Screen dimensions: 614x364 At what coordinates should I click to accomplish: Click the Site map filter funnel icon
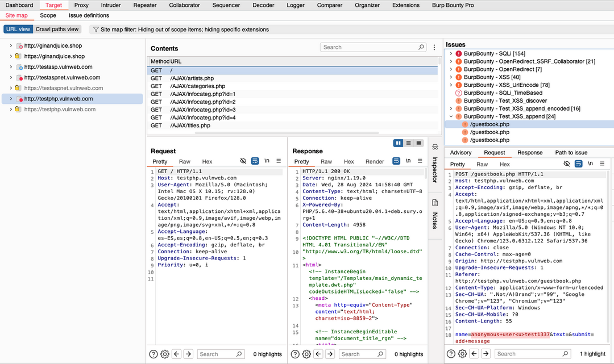click(x=96, y=30)
